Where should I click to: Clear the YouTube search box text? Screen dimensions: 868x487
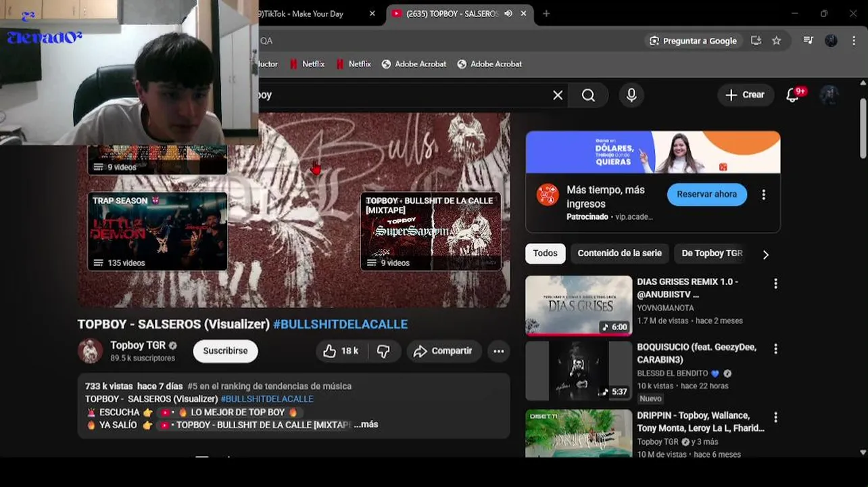tap(558, 95)
